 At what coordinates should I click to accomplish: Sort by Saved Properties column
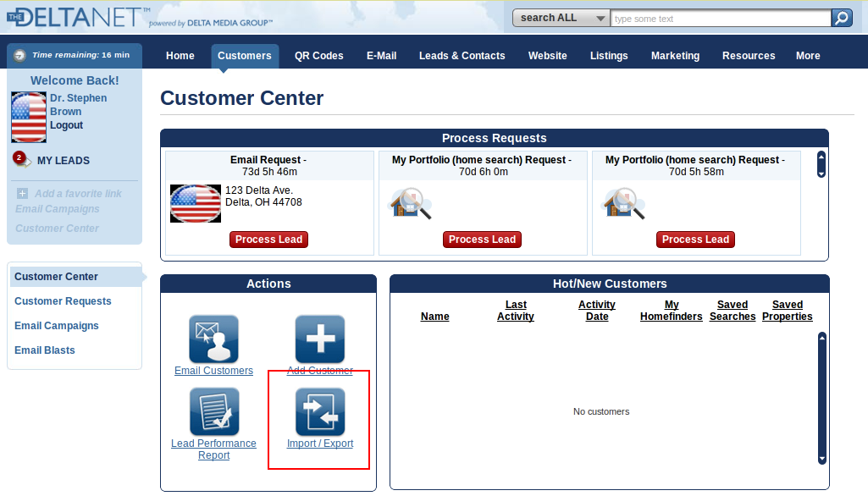point(788,311)
